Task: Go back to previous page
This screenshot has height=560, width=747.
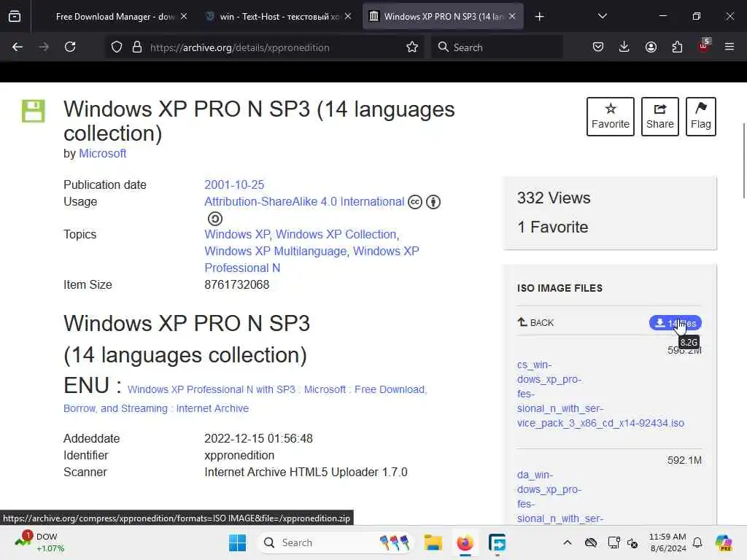Action: tap(18, 47)
